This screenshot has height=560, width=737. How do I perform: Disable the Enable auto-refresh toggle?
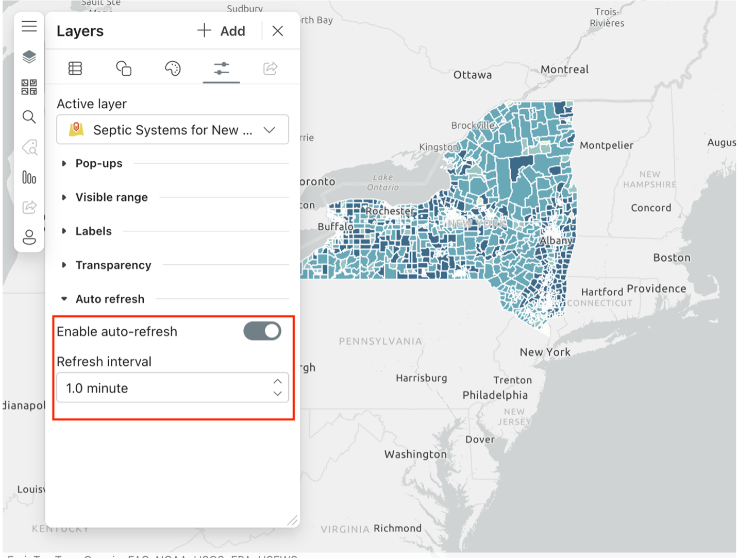pos(262,331)
